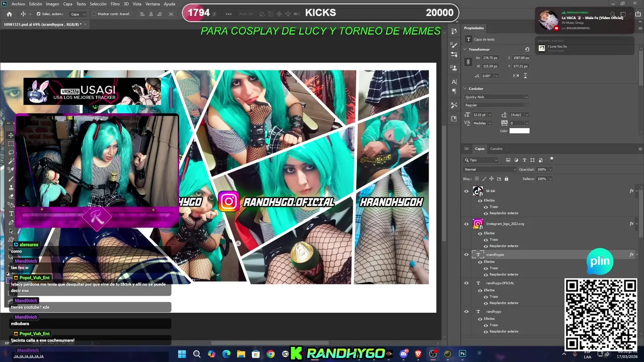
Task: Enable Mostrar contr. transf. checkbox
Action: click(x=94, y=14)
